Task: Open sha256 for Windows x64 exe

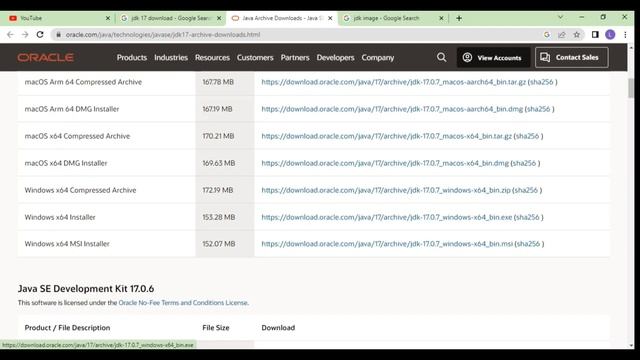Action: [527, 217]
